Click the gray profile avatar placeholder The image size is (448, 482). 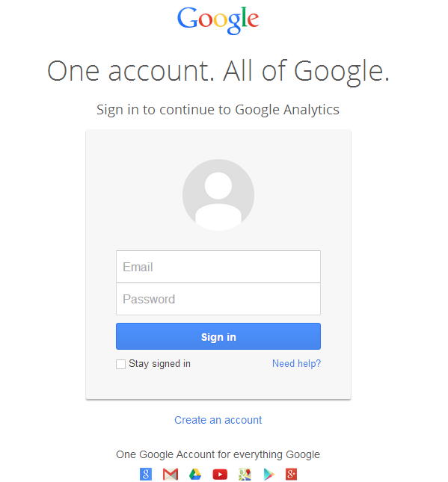(x=218, y=195)
